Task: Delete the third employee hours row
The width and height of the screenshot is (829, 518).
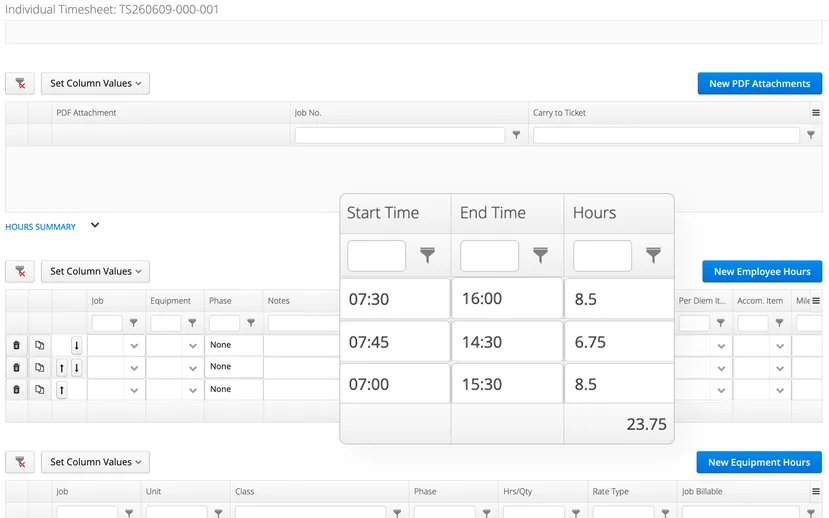Action: pos(16,390)
